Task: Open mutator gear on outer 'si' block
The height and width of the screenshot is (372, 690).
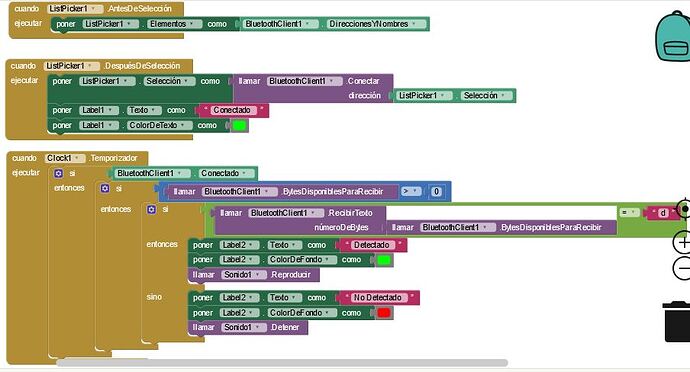Action: click(x=59, y=173)
